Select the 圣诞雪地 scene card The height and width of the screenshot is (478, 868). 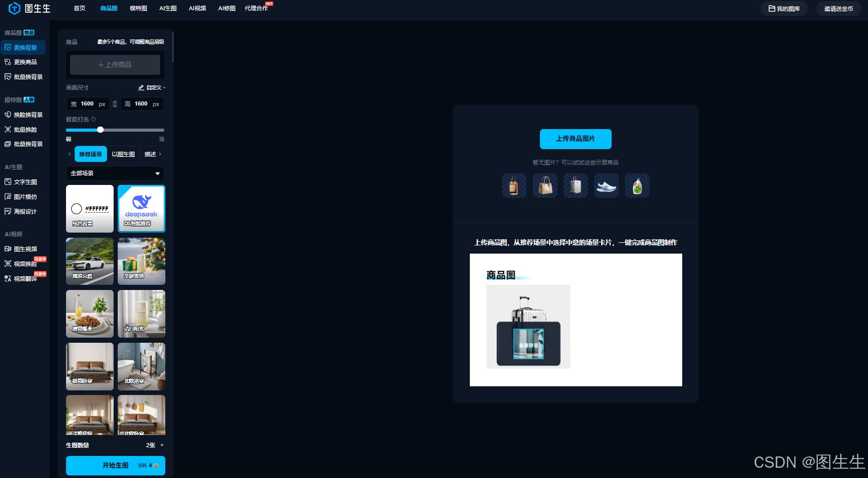142,261
